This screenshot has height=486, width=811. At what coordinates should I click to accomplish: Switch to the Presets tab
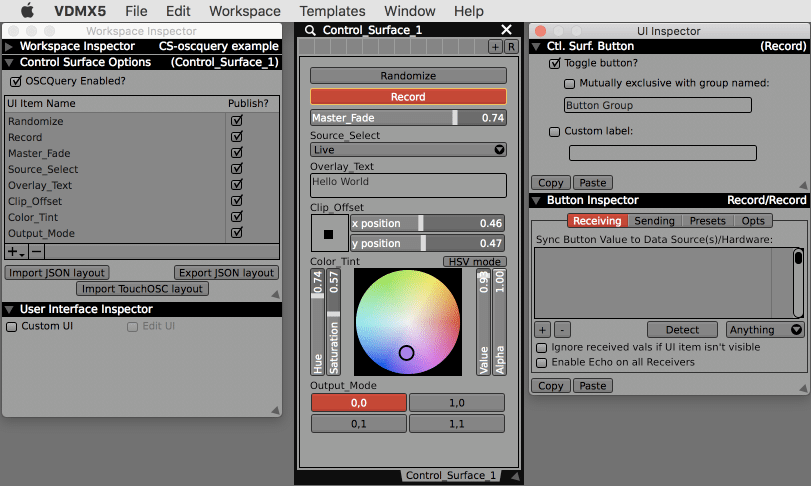click(x=708, y=221)
